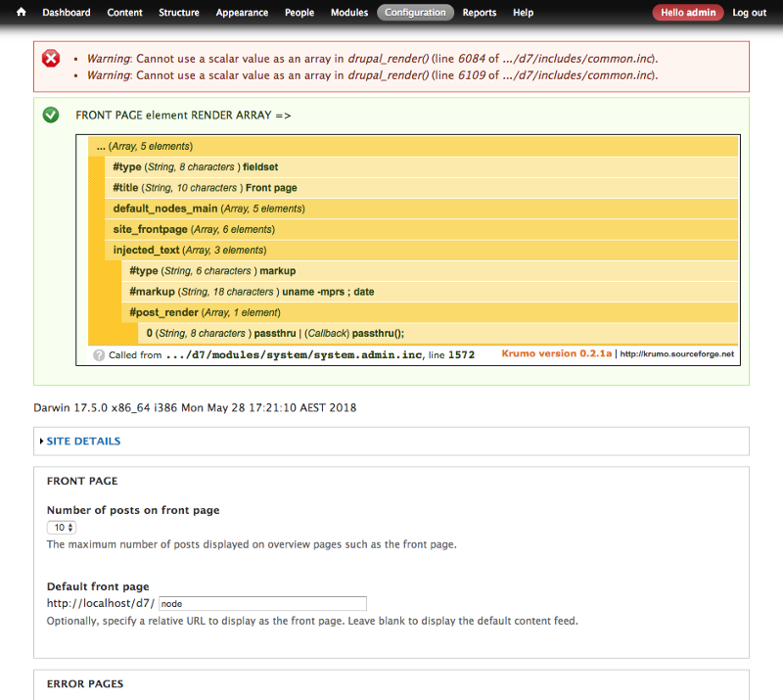Viewport: 783px width, 700px height.
Task: Click the FRONT PAGE fieldset legend
Action: (82, 481)
